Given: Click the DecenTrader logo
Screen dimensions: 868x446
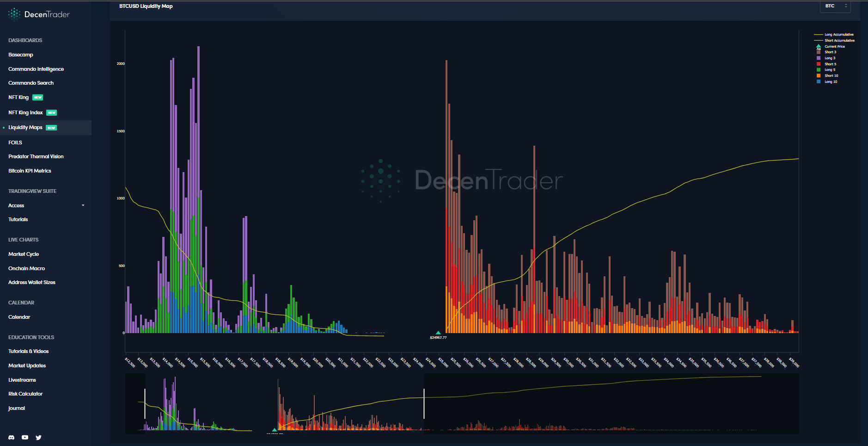Looking at the screenshot, I should pos(39,14).
